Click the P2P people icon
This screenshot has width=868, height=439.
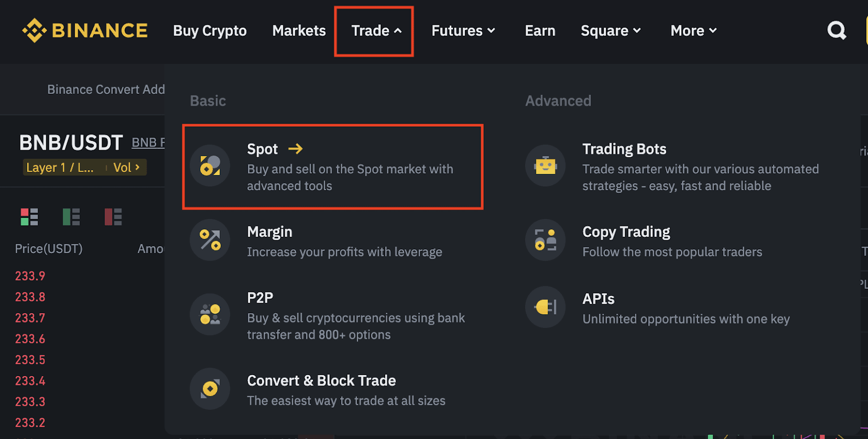[x=210, y=314]
